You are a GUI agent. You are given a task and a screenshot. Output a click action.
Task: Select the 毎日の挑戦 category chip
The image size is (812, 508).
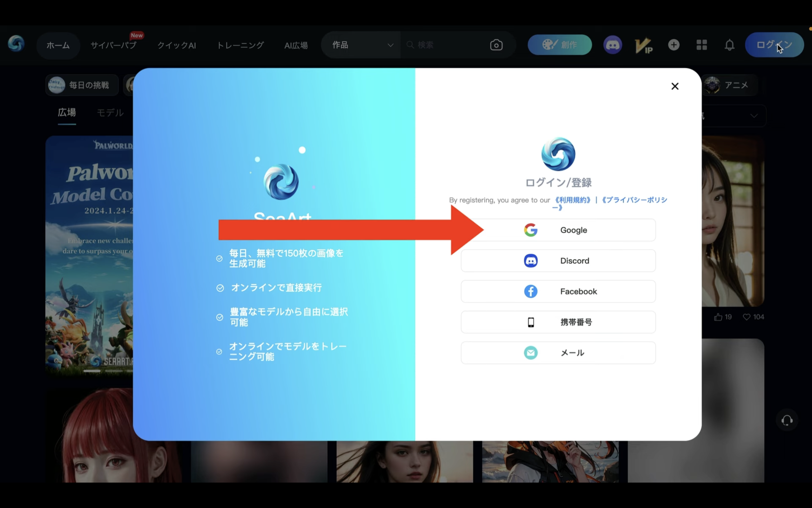[82, 85]
